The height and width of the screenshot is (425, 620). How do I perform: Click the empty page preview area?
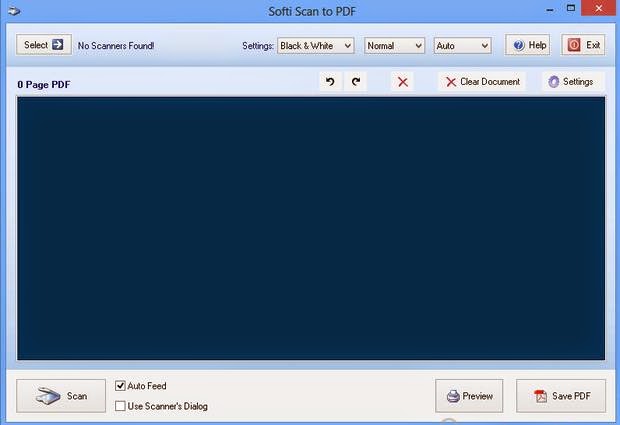pyautogui.click(x=311, y=229)
